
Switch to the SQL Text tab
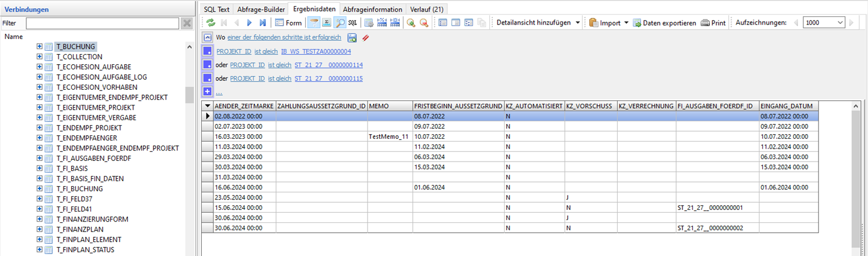[x=216, y=9]
